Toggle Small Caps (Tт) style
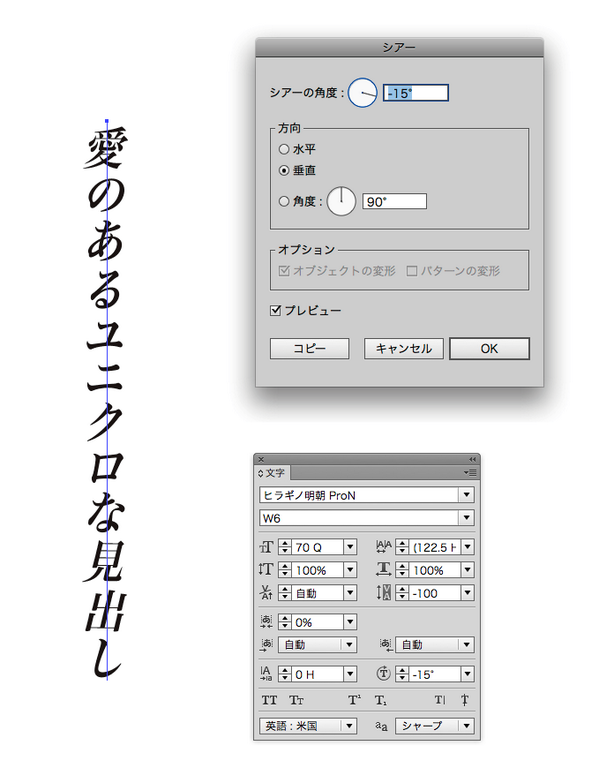The height and width of the screenshot is (768, 599). coord(296,700)
